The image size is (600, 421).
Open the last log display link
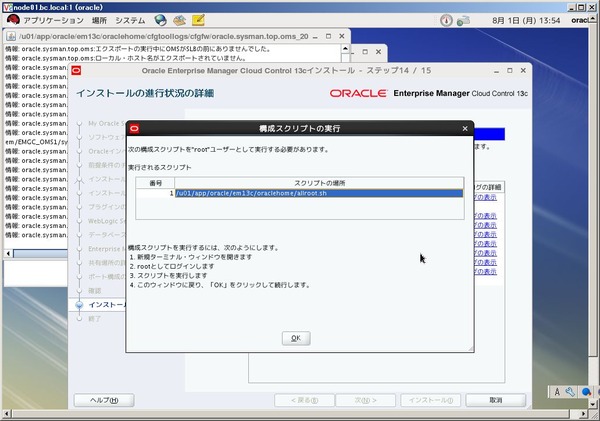tap(485, 271)
